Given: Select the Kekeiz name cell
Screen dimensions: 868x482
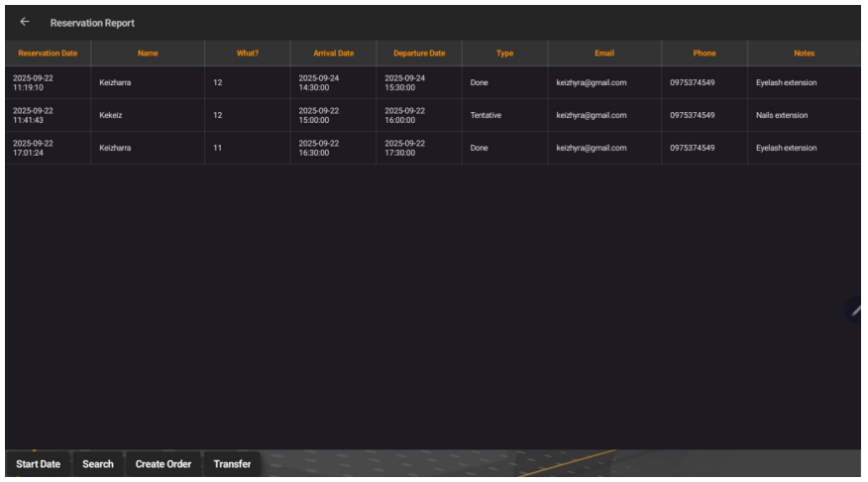Looking at the screenshot, I should click(110, 115).
